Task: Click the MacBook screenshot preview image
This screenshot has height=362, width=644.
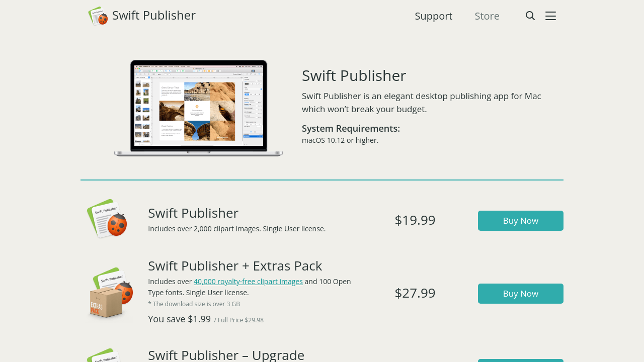Action: (x=198, y=108)
